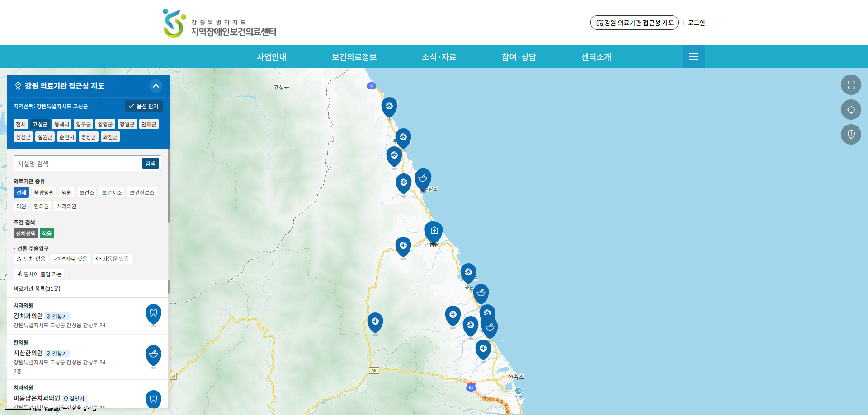Close options with 옵션 닫기 button
This screenshot has width=868, height=415.
144,106
